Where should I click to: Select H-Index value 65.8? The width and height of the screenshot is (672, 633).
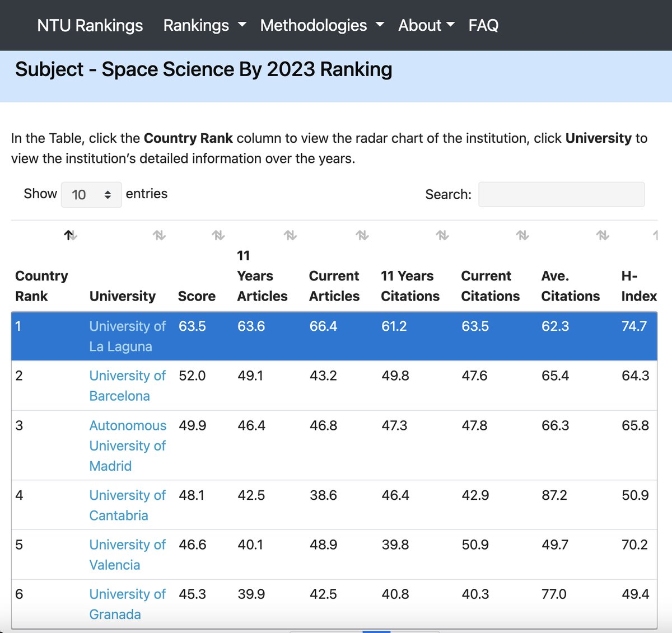pyautogui.click(x=635, y=425)
